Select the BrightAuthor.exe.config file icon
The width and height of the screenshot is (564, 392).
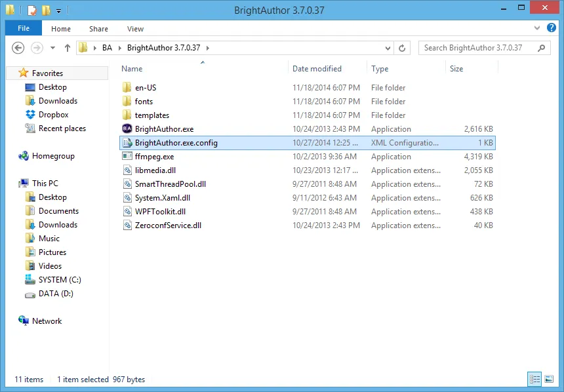pos(127,143)
